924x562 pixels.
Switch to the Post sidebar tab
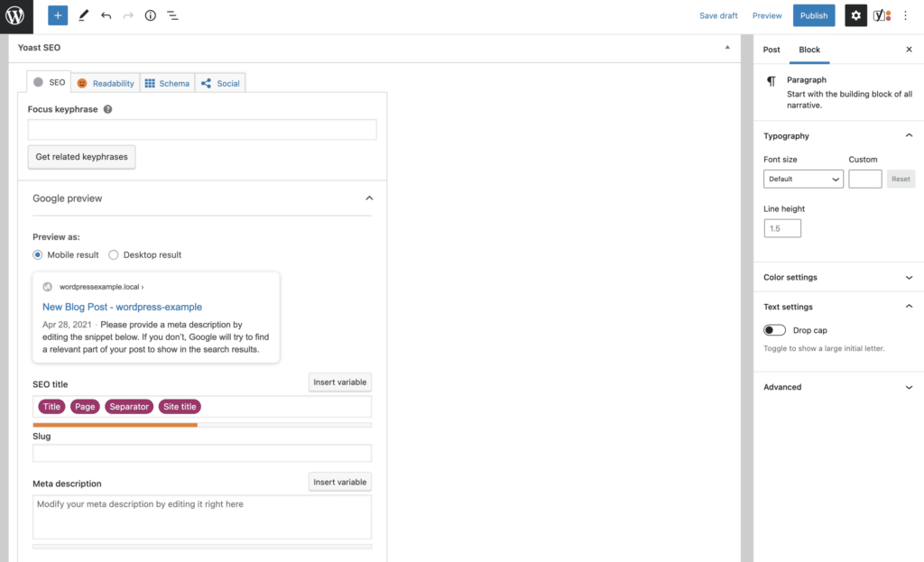point(772,50)
